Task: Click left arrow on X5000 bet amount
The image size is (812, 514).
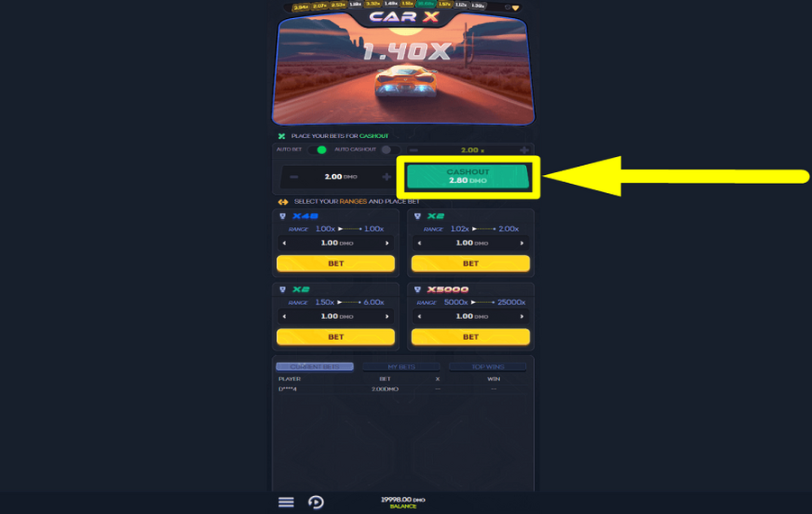Action: [420, 317]
